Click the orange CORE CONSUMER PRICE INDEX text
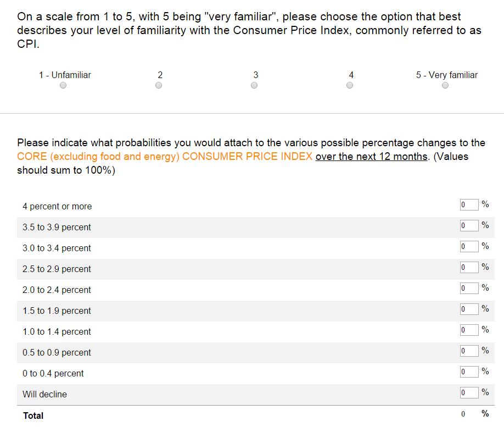The height and width of the screenshot is (432, 504). pos(165,156)
